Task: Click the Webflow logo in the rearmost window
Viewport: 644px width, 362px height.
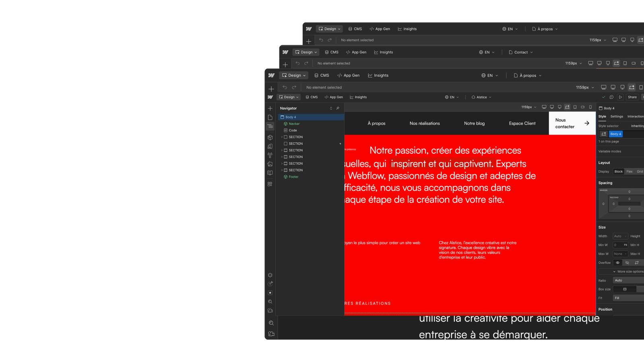Action: click(309, 29)
